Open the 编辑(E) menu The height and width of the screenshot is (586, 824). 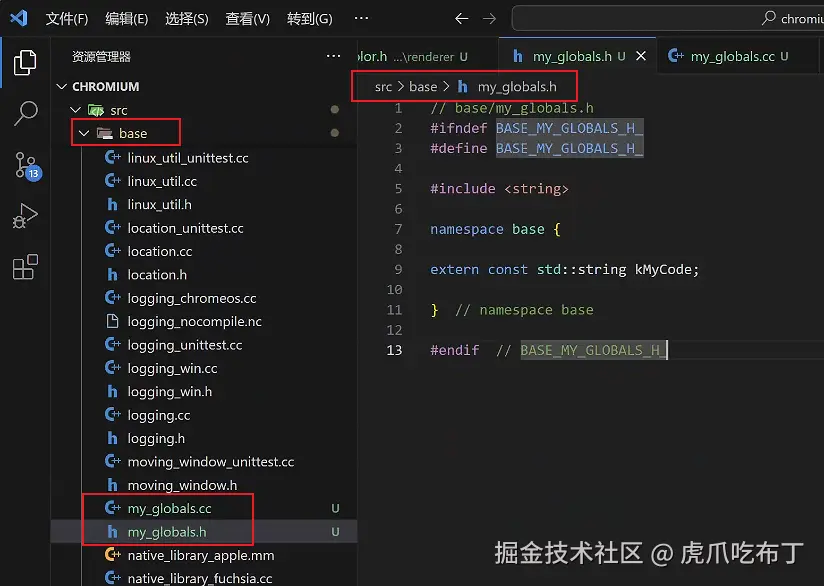coord(127,19)
